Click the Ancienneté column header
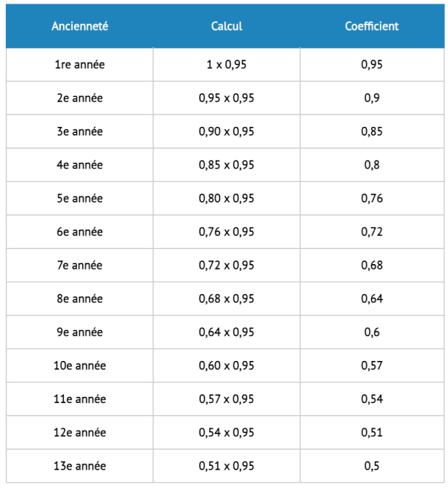 click(80, 26)
